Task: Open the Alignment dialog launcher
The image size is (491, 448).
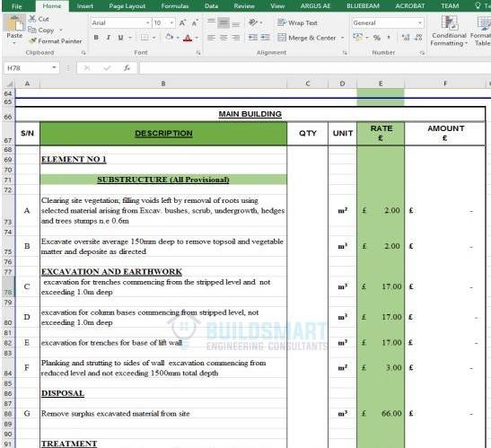Action: tap(345, 53)
